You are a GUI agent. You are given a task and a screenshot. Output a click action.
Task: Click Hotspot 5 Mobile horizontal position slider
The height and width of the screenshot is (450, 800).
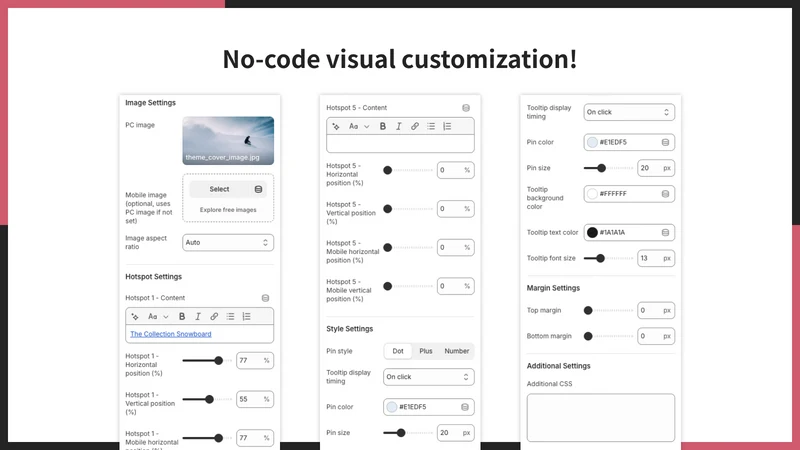pos(408,248)
